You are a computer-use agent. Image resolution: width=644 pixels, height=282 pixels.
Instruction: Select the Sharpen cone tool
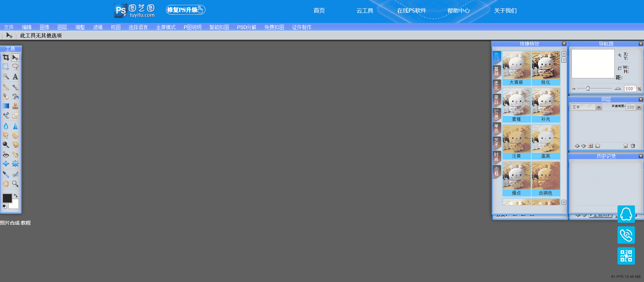point(15,126)
